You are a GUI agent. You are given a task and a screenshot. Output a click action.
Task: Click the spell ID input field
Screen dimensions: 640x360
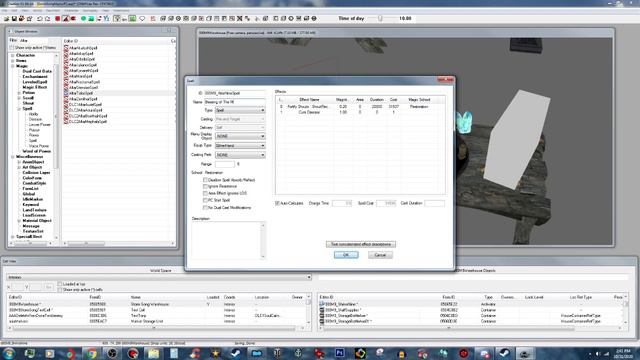[235, 93]
